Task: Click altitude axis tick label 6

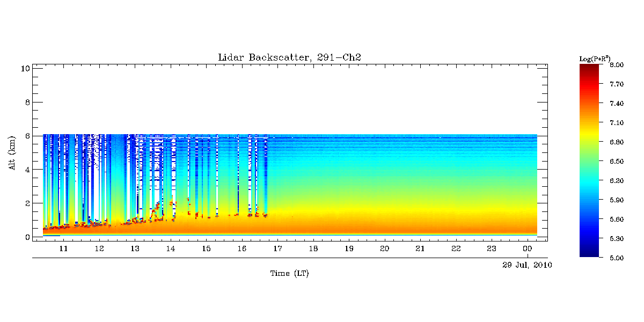Action: [26, 136]
